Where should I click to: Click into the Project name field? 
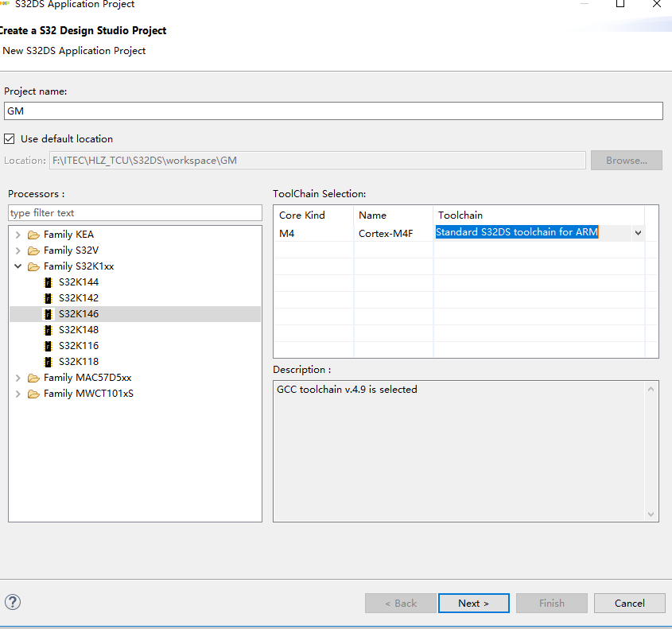point(333,111)
